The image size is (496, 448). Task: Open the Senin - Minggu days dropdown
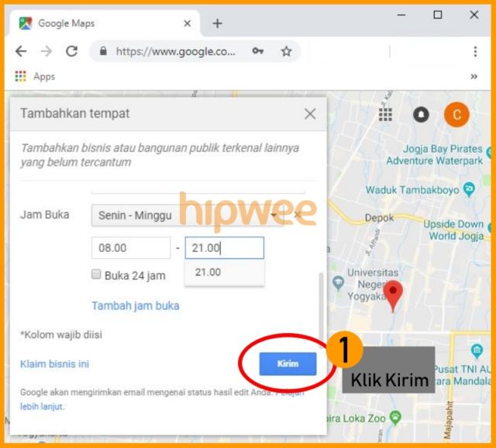[188, 215]
